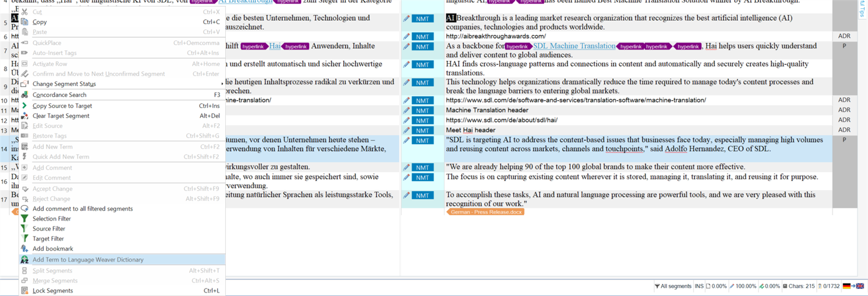Image resolution: width=868 pixels, height=296 pixels.
Task: Click the Split Segments icon entry
Action: coord(24,271)
